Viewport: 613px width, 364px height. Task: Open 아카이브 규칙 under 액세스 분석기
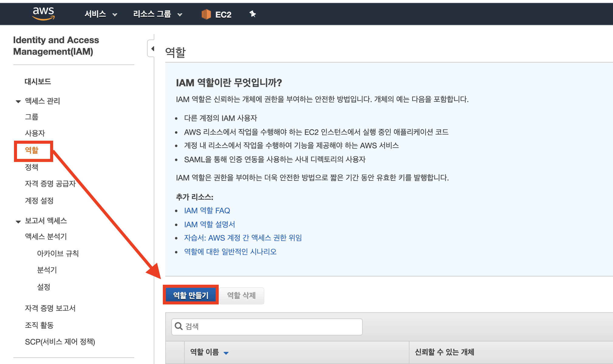click(58, 253)
